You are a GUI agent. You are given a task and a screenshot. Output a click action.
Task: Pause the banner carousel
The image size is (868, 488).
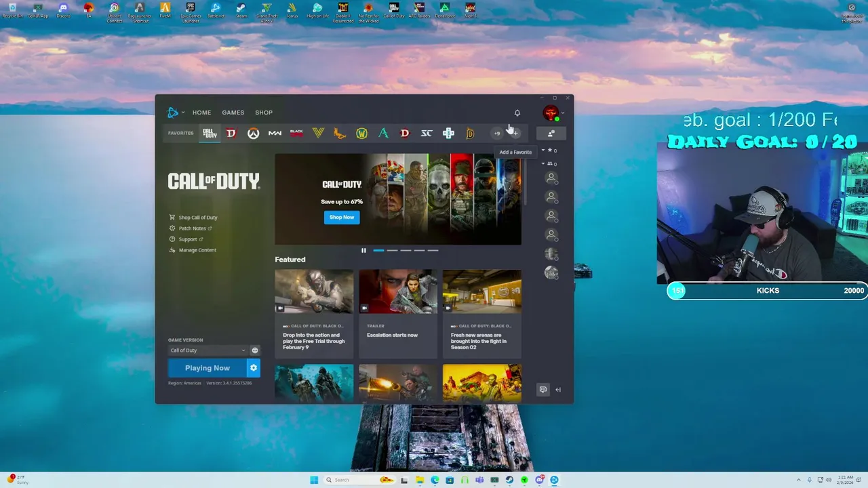[x=363, y=251]
